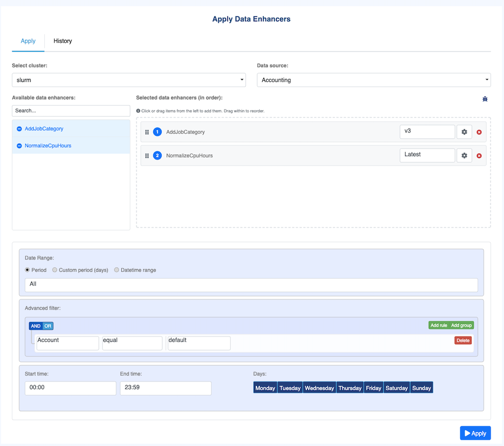Viewport: 504px width, 446px height.
Task: Click the info icon next to drag hint
Action: click(138, 111)
